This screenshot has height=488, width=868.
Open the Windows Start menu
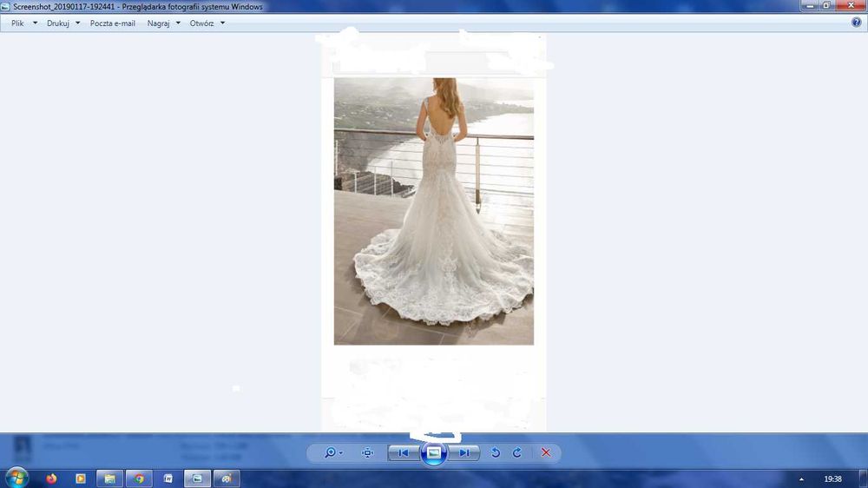click(x=16, y=478)
